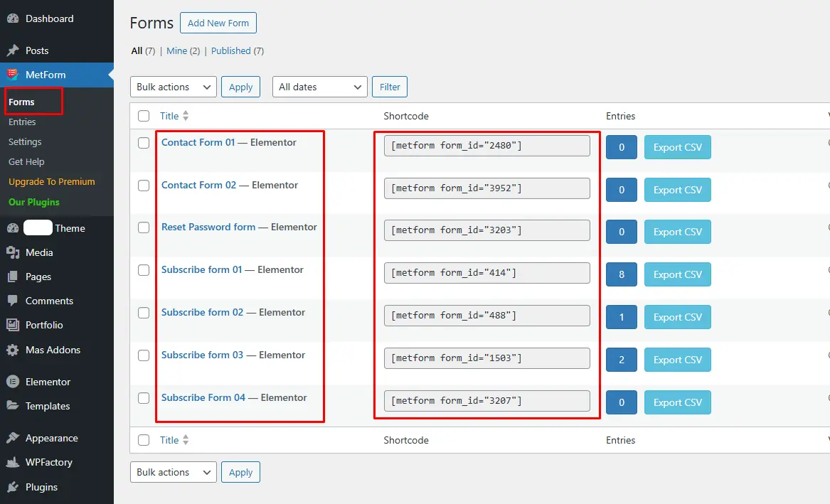Viewport: 830px width, 504px height.
Task: Tick the select-all checkbox in footer
Action: click(144, 440)
